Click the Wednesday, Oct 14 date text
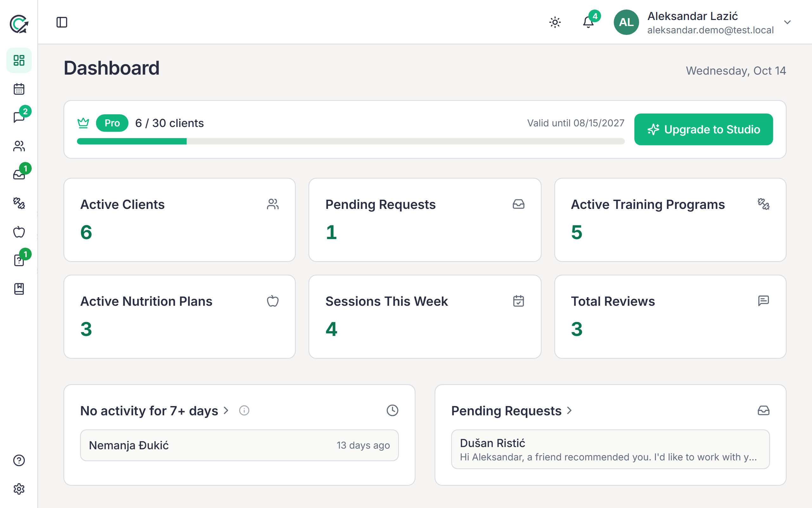812x508 pixels. [736, 70]
